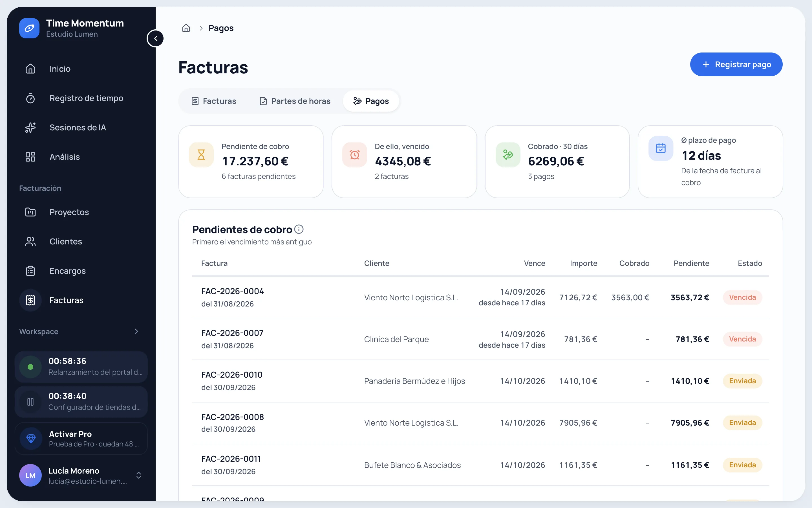The width and height of the screenshot is (812, 508).
Task: Click the Vencida badge for Clínica del Parque
Action: point(743,339)
